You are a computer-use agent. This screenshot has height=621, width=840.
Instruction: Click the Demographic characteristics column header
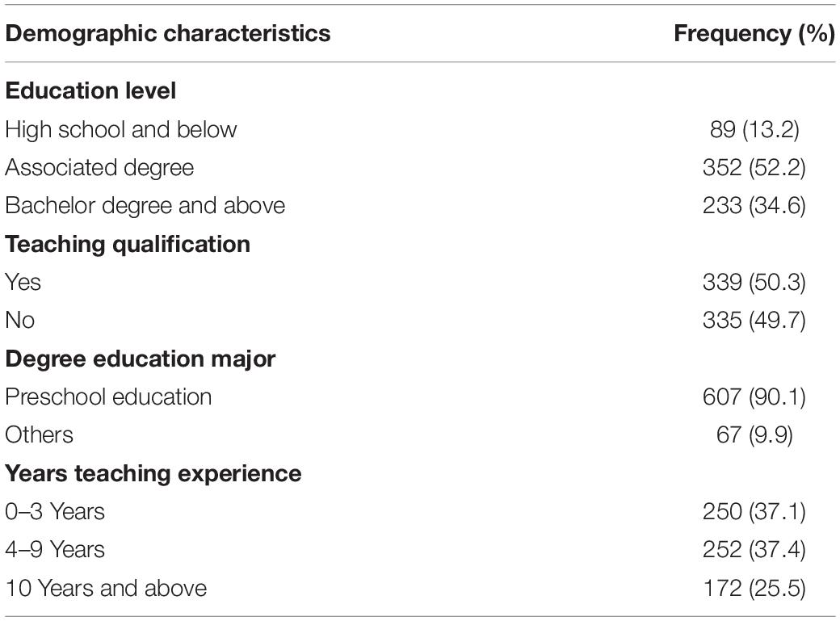tap(168, 34)
